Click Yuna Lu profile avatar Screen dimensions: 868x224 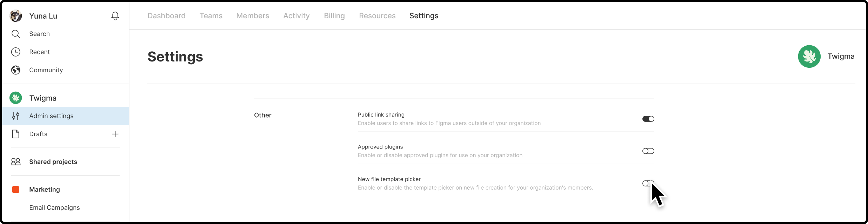15,16
